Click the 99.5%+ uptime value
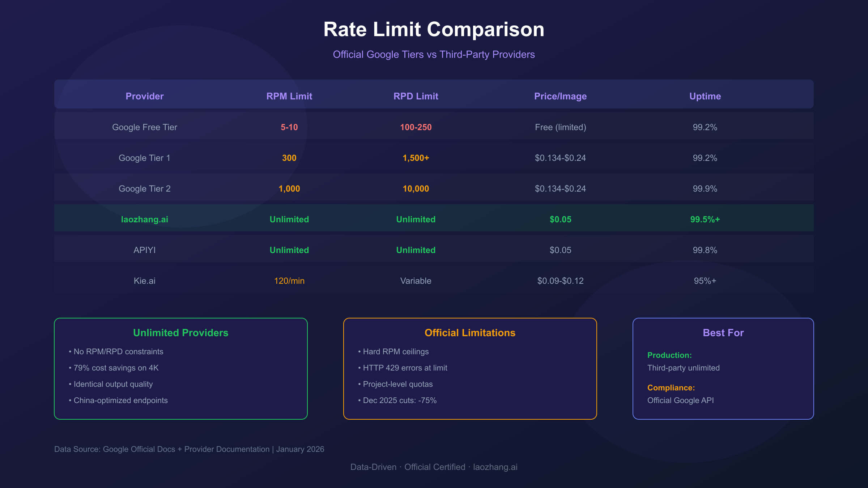Viewport: 868px width, 488px height. tap(705, 219)
